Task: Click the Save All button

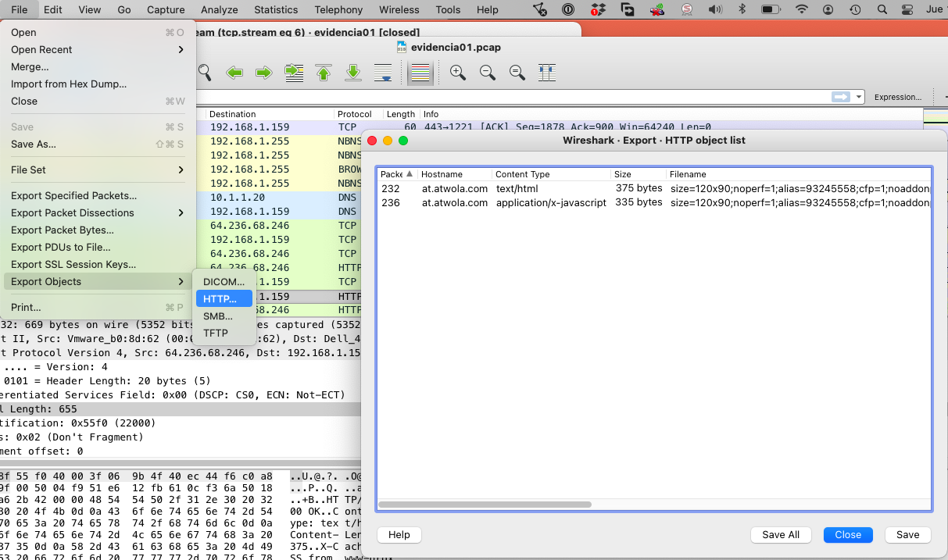Action: tap(780, 535)
